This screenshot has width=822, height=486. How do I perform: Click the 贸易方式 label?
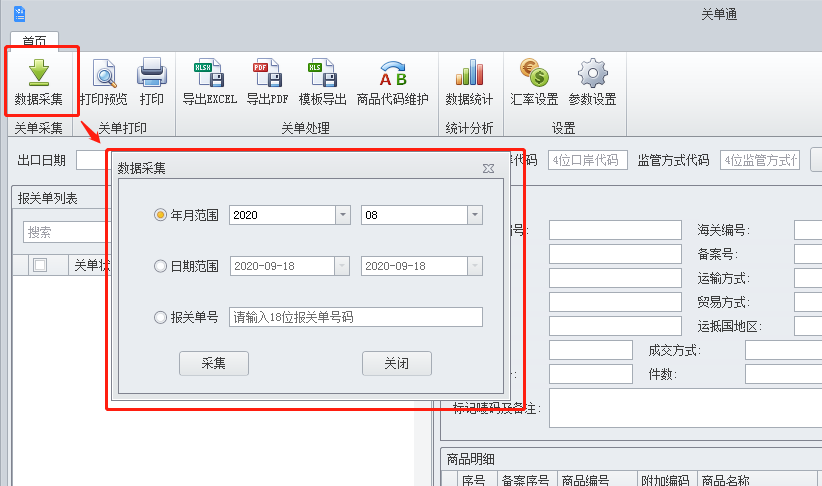[x=723, y=302]
